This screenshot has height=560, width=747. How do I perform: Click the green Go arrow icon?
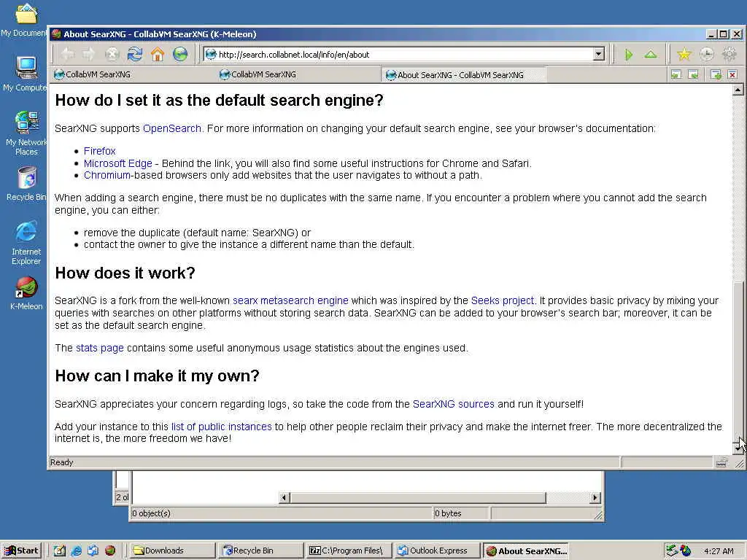pyautogui.click(x=629, y=55)
